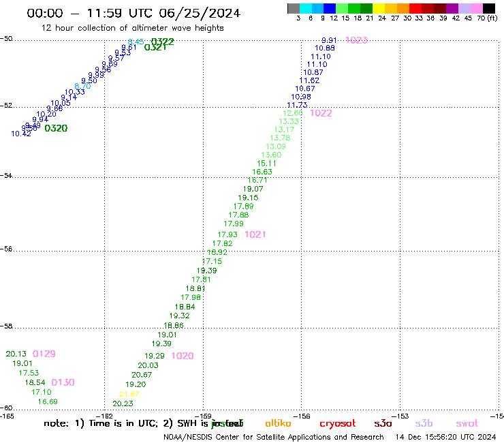Click the light green value 12.60
The width and height of the screenshot is (504, 443).
coord(292,113)
